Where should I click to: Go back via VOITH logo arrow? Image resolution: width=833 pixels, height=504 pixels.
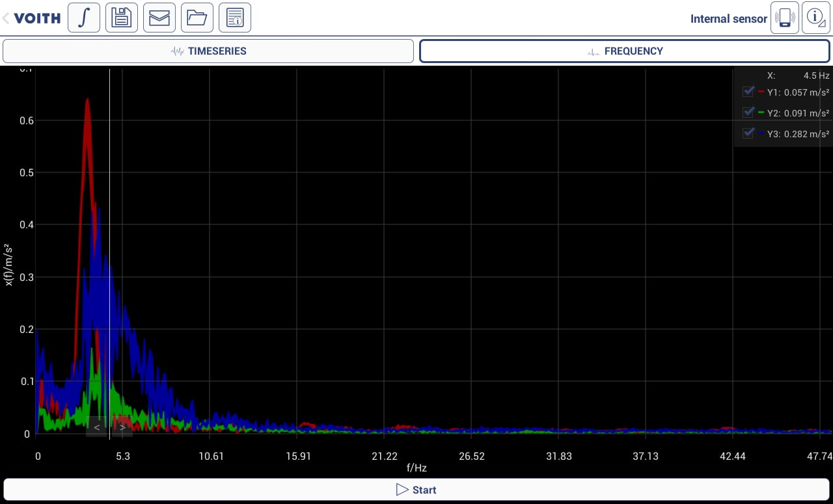31,18
